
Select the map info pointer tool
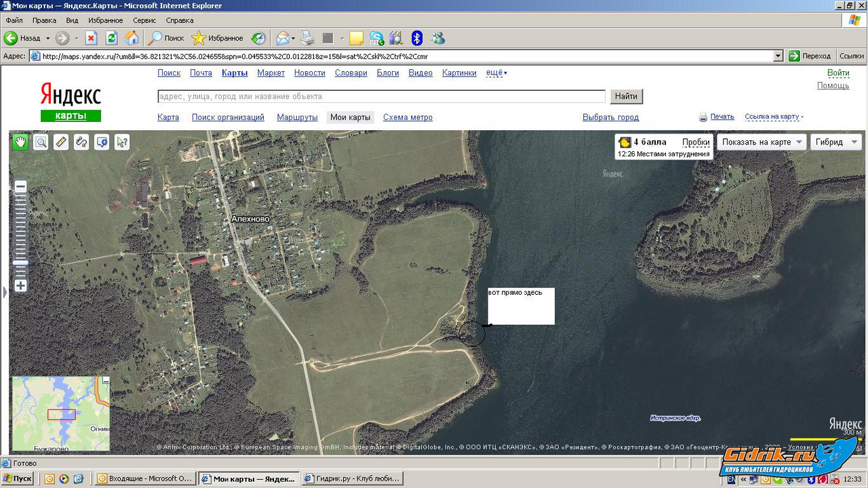point(122,142)
